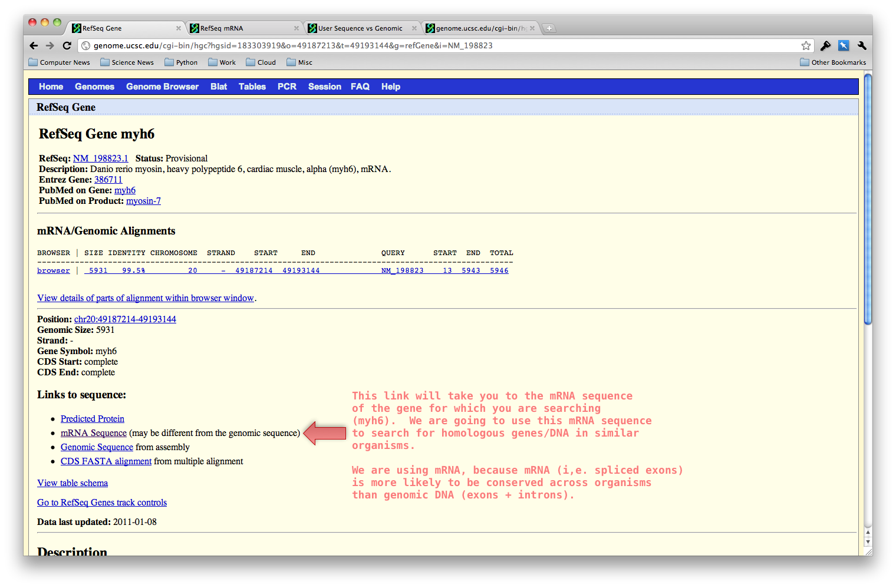Viewport: 896px width, 588px height.
Task: Open the Computer News bookmarks folder
Action: coord(59,62)
